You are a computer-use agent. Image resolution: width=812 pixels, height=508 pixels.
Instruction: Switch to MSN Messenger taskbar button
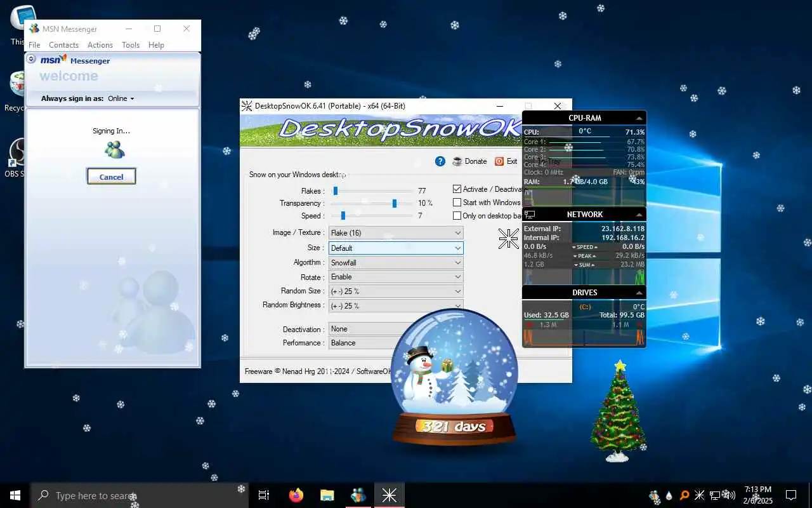[358, 495]
